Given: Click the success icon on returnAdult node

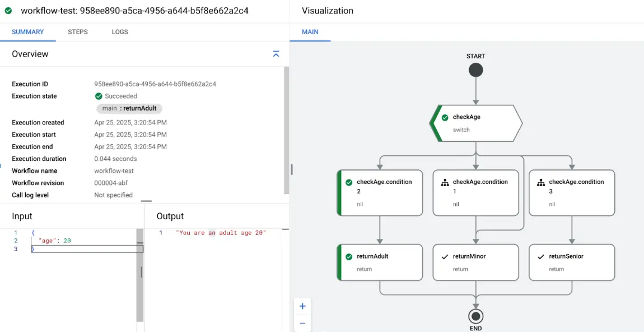Looking at the screenshot, I should point(349,256).
